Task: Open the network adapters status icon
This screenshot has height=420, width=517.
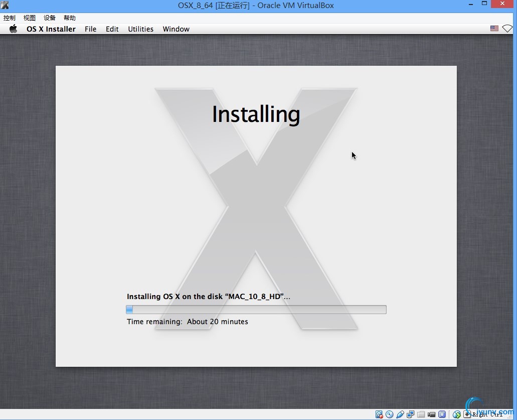Action: tap(411, 414)
